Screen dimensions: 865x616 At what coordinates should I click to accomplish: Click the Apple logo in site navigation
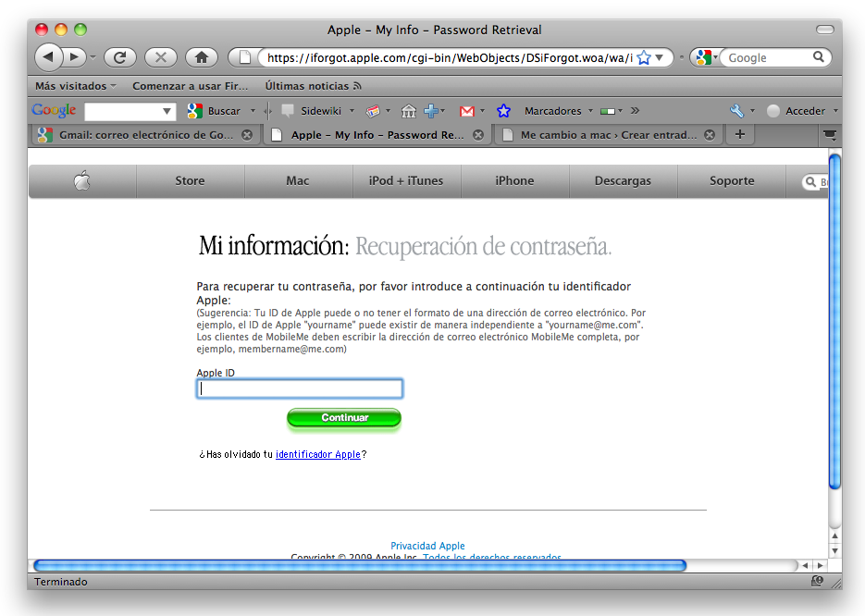tap(82, 180)
